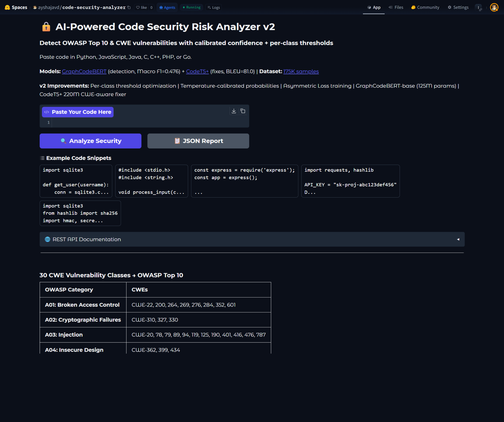Click the CWE-310, 327, 330 cell
This screenshot has width=504, height=422.
(198, 320)
